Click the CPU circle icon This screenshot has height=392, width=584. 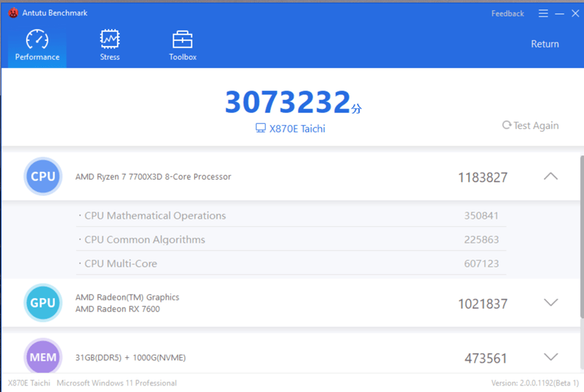click(x=43, y=177)
